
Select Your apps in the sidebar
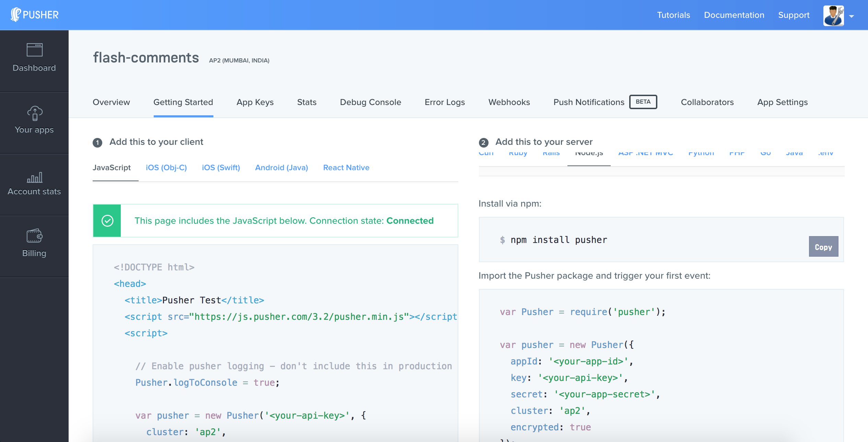34,120
